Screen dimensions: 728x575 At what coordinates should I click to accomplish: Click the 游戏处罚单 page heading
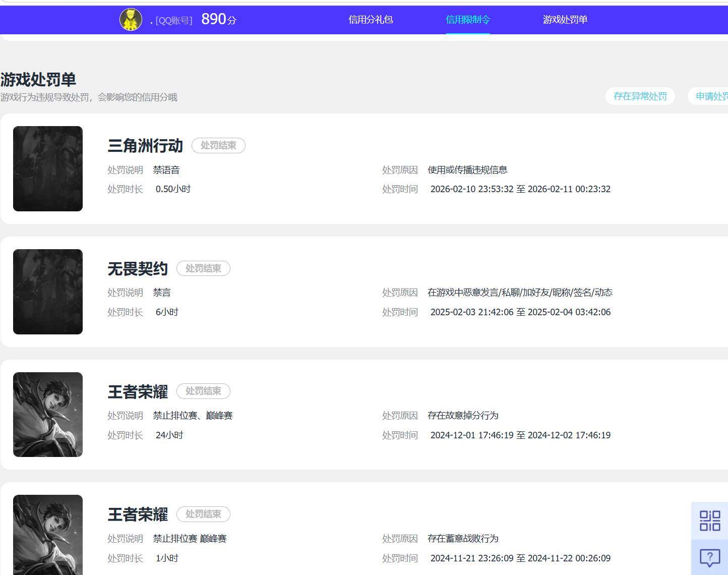(38, 80)
